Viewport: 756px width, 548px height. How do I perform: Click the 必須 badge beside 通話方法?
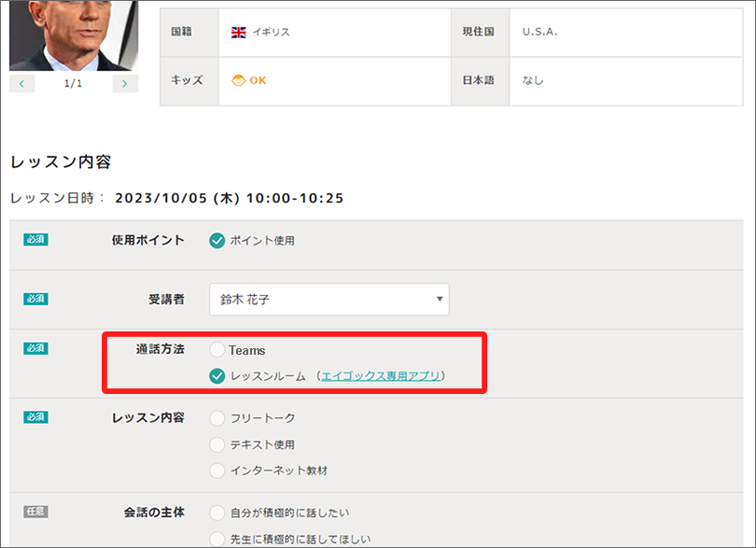click(35, 348)
